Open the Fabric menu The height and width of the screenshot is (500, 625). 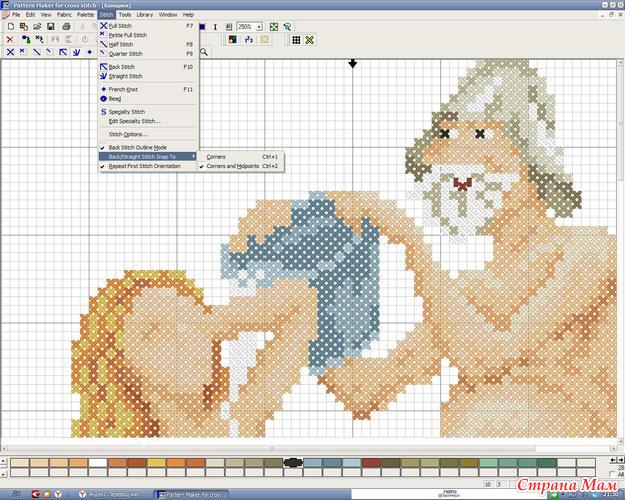point(64,15)
